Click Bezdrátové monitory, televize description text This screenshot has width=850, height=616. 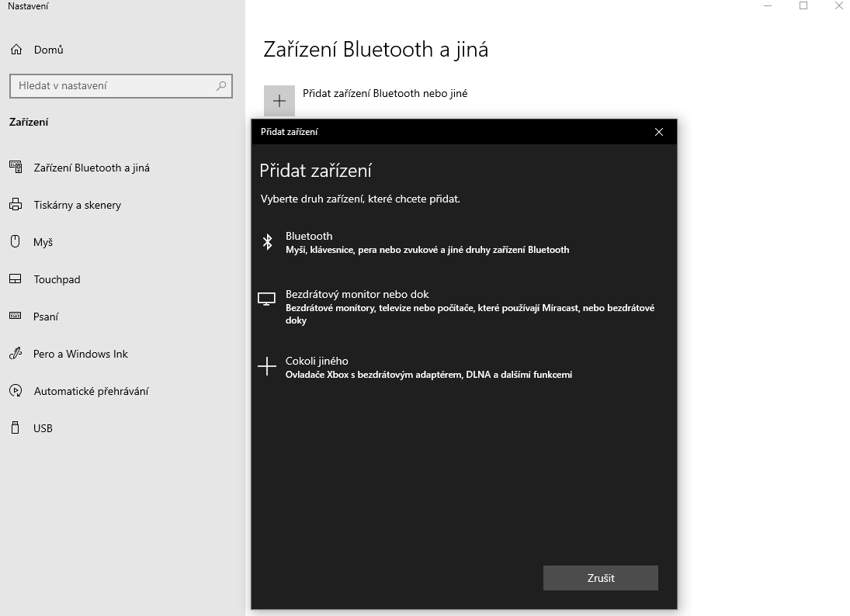470,313
